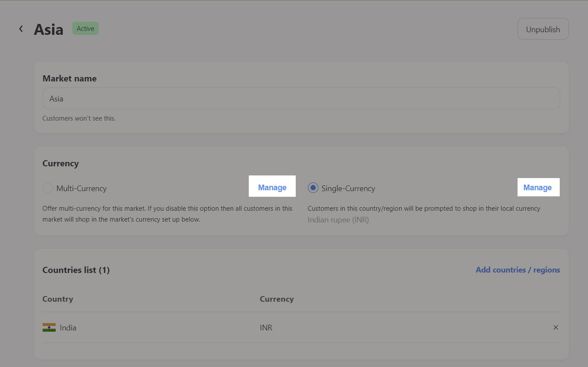Viewport: 588px width, 367px height.
Task: Click the Currency column header in table
Action: [277, 299]
